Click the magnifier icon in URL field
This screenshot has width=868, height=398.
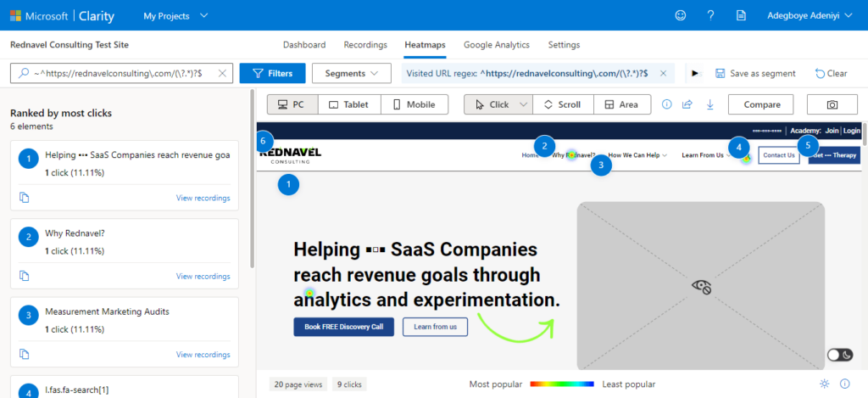click(24, 73)
